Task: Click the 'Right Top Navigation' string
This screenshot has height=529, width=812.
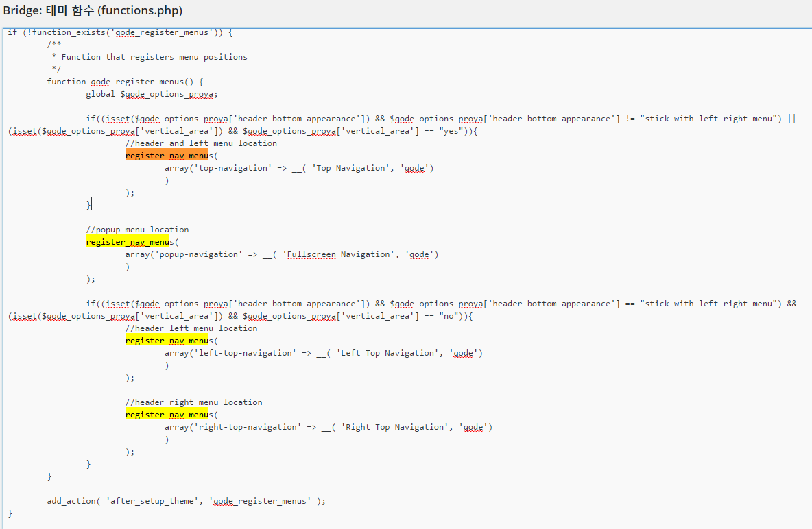Action: [398, 427]
